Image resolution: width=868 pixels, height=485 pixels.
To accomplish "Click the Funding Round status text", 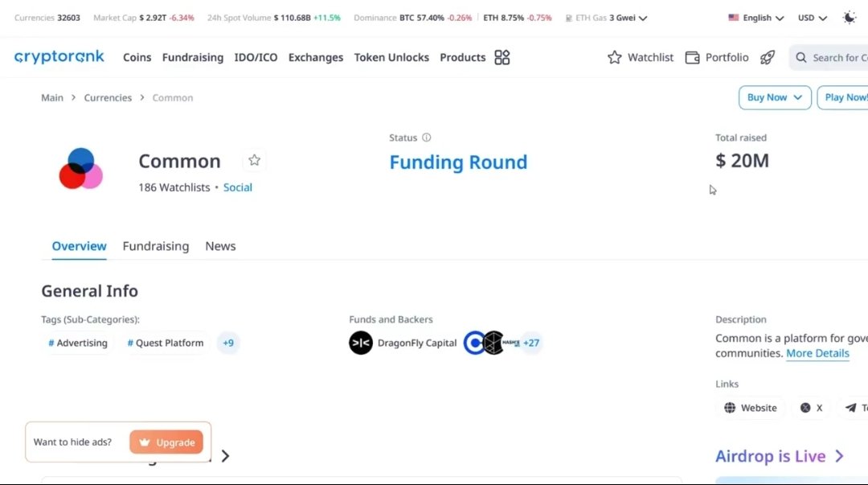I will 458,162.
